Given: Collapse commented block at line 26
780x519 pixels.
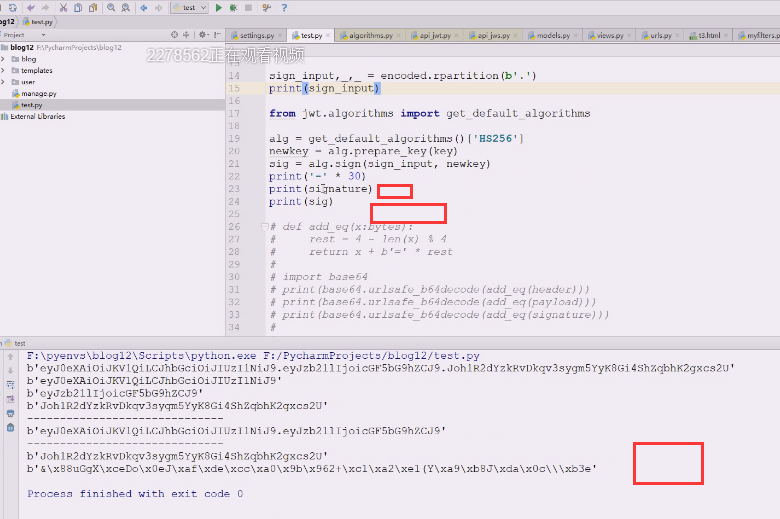Looking at the screenshot, I should coord(264,227).
